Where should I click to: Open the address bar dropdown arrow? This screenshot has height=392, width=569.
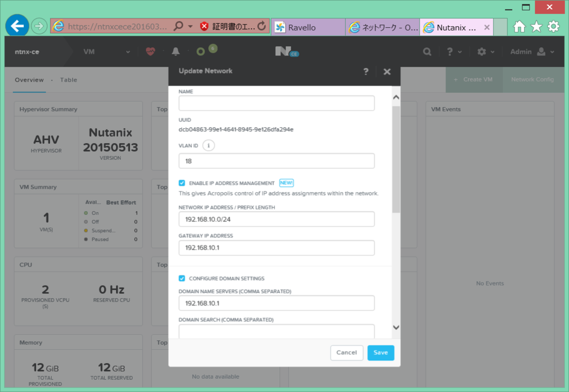point(190,27)
